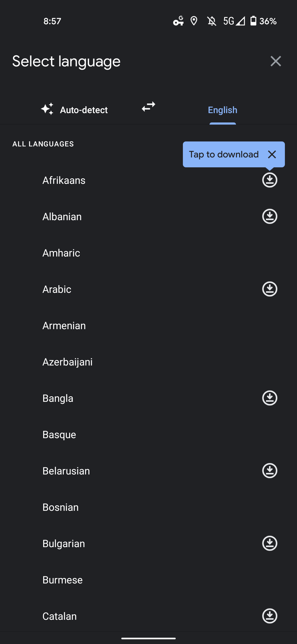This screenshot has height=644, width=297.
Task: Dismiss the Tap to download tooltip
Action: [272, 154]
